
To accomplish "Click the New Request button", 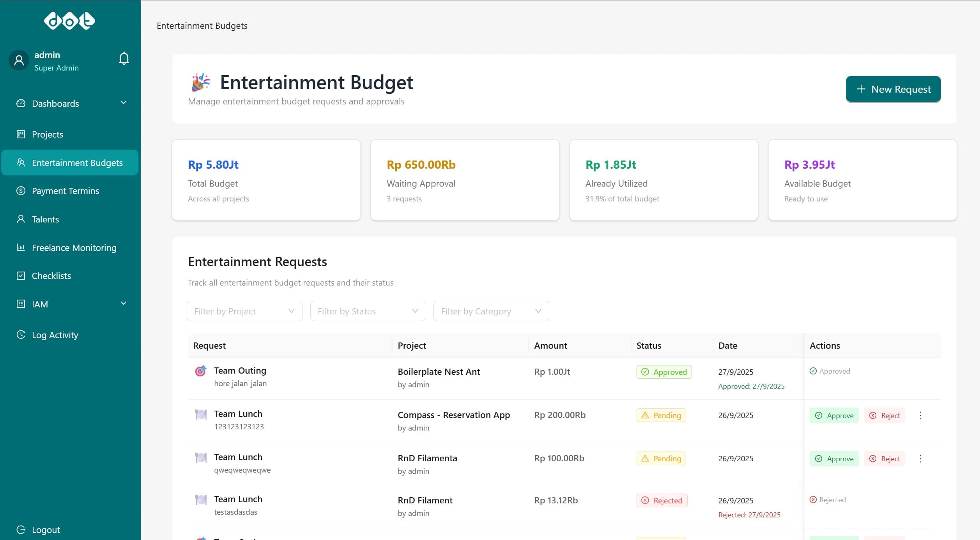I will pyautogui.click(x=893, y=89).
